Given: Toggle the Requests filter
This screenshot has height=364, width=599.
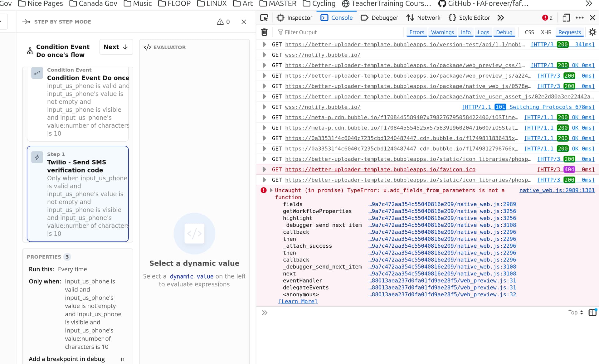Looking at the screenshot, I should (x=570, y=32).
